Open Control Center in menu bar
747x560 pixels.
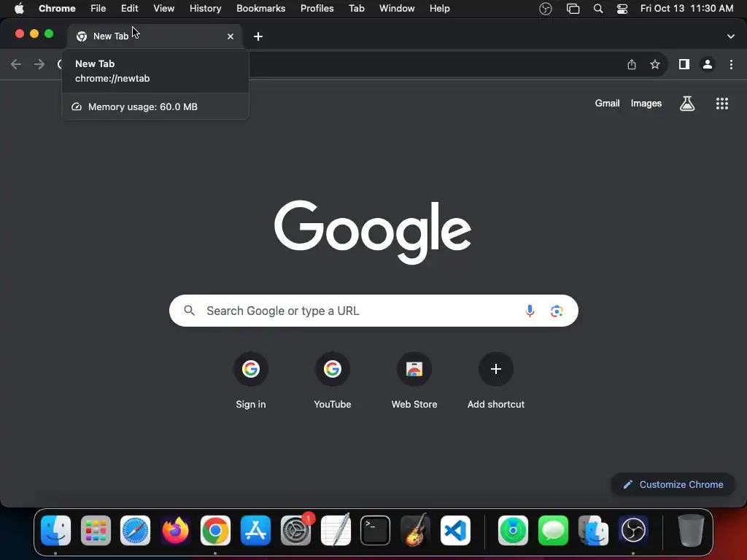coord(622,9)
